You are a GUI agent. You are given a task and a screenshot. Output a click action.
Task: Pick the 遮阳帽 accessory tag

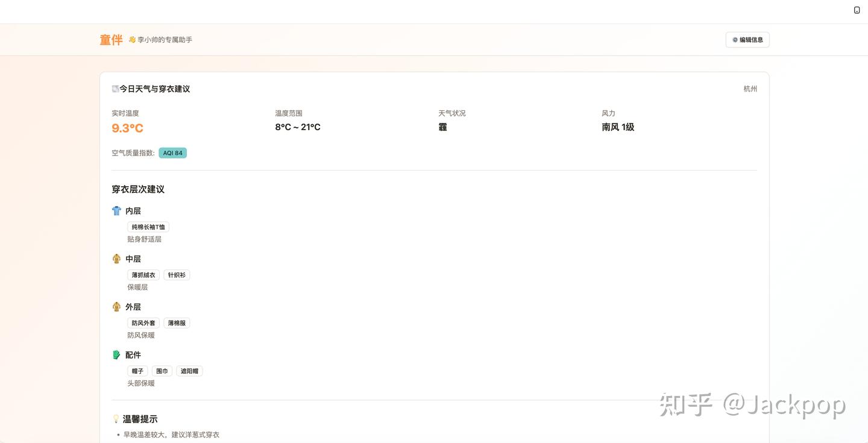point(189,371)
